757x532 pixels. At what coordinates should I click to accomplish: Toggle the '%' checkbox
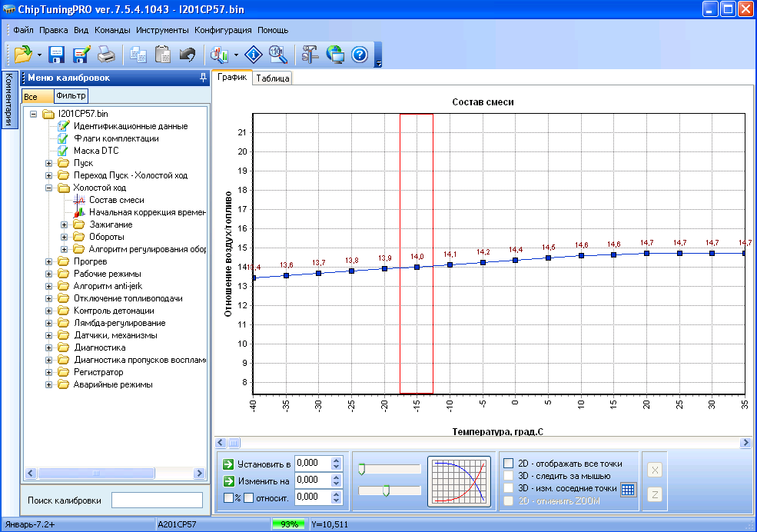(229, 497)
